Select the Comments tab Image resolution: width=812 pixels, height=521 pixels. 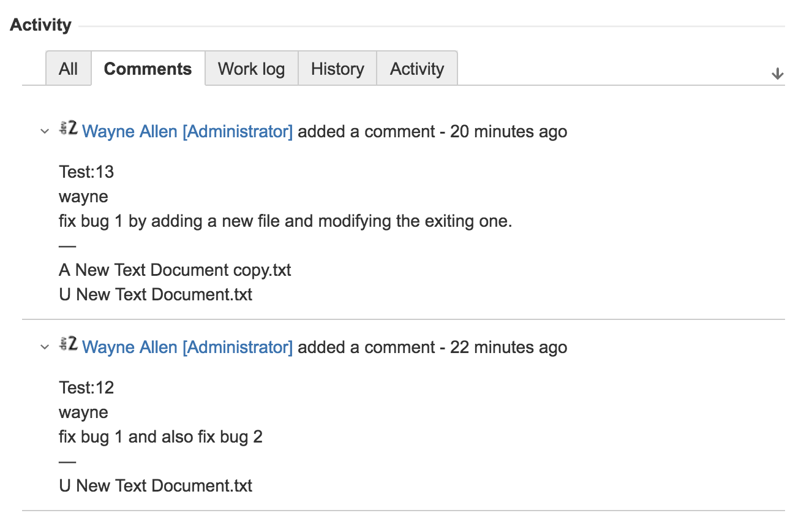coord(148,69)
